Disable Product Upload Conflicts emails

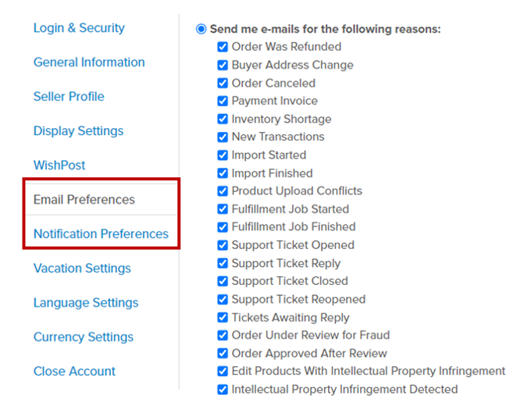tap(223, 191)
